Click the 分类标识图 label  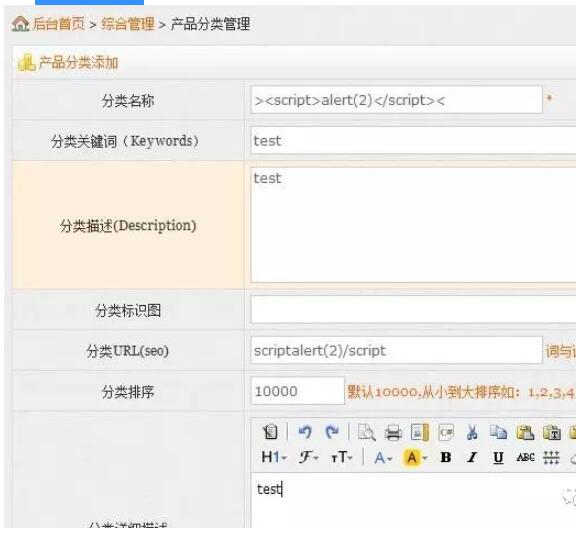[x=128, y=310]
